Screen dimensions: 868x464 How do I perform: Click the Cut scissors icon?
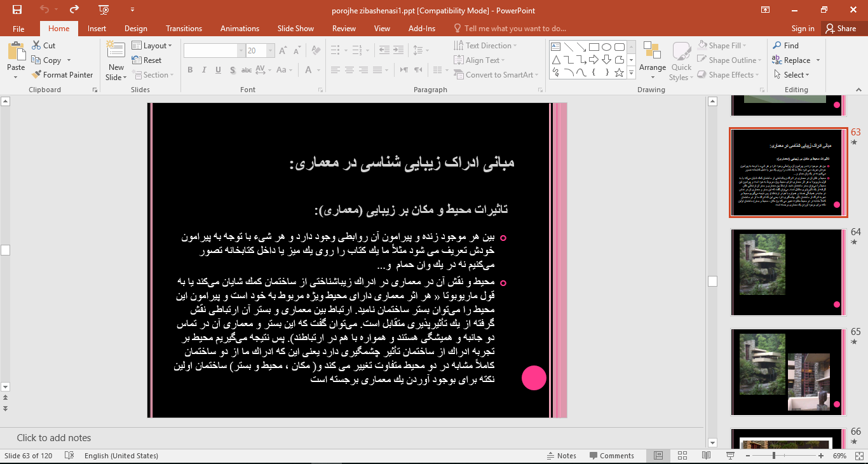click(37, 45)
